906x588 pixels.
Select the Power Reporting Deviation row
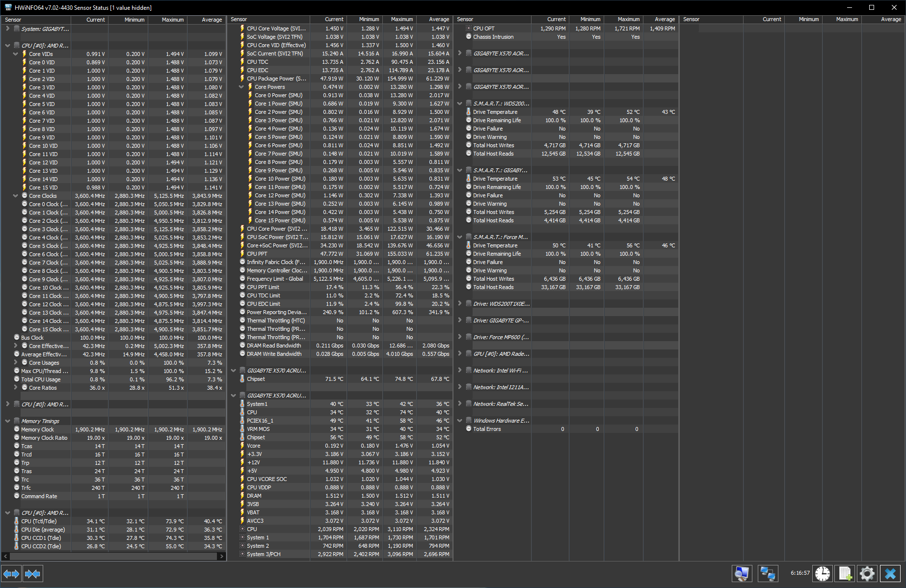pos(344,312)
